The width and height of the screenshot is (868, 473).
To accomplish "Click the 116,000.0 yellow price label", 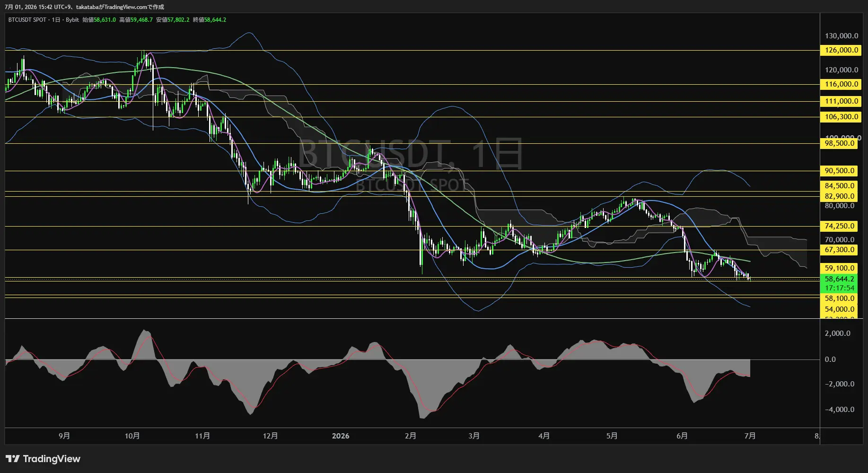I will (841, 84).
